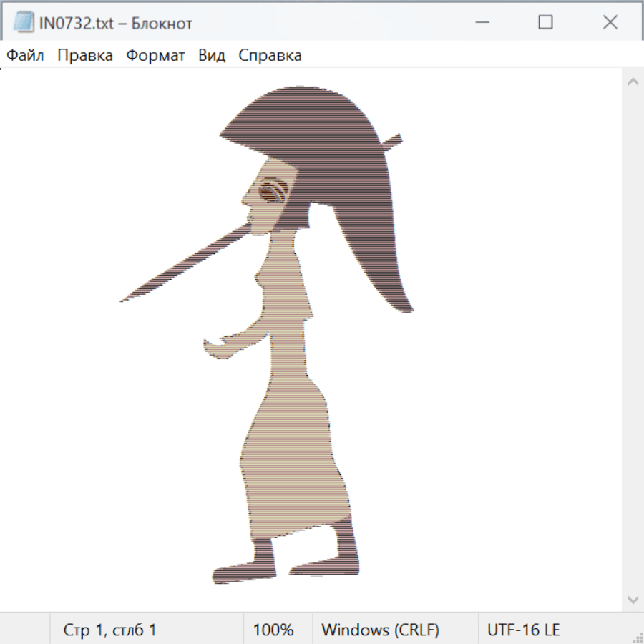Click the Notepad icon in title bar
644x644 pixels.
pyautogui.click(x=24, y=23)
